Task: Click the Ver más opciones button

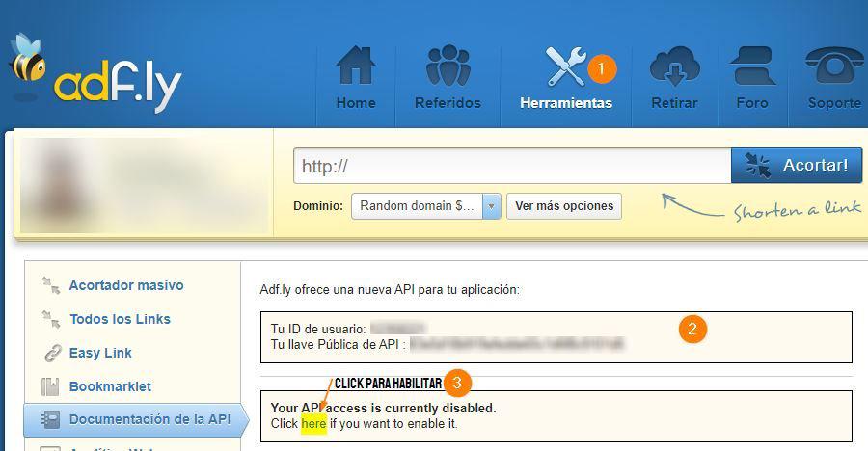Action: (x=564, y=206)
